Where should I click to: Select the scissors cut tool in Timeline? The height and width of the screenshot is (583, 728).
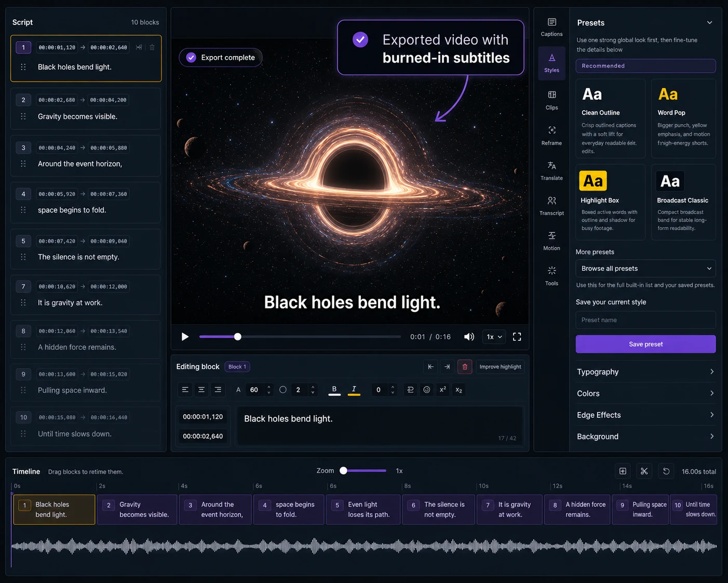click(644, 471)
